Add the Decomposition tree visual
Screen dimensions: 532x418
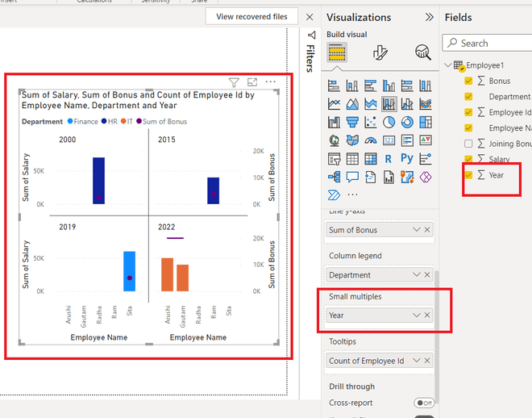click(x=334, y=177)
